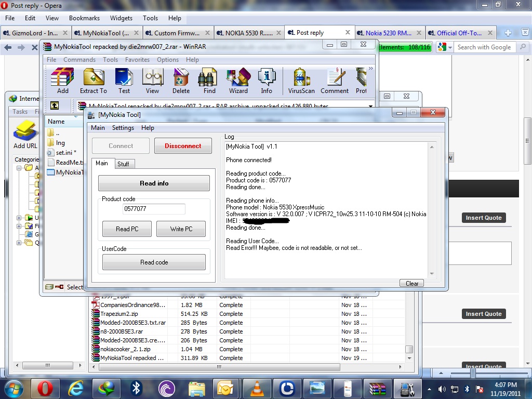Click the taskbar clock showing 4:07 PM
The height and width of the screenshot is (399, 532).
[x=506, y=389]
